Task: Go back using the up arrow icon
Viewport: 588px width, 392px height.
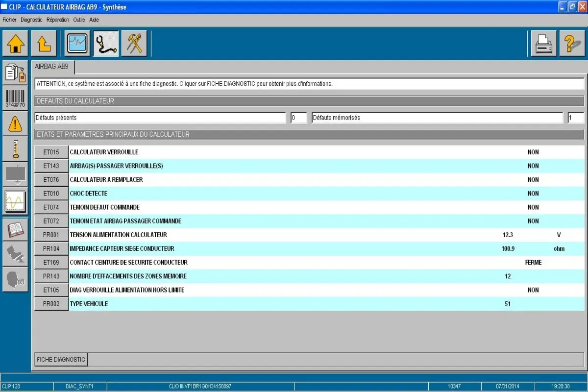Action: click(x=44, y=44)
